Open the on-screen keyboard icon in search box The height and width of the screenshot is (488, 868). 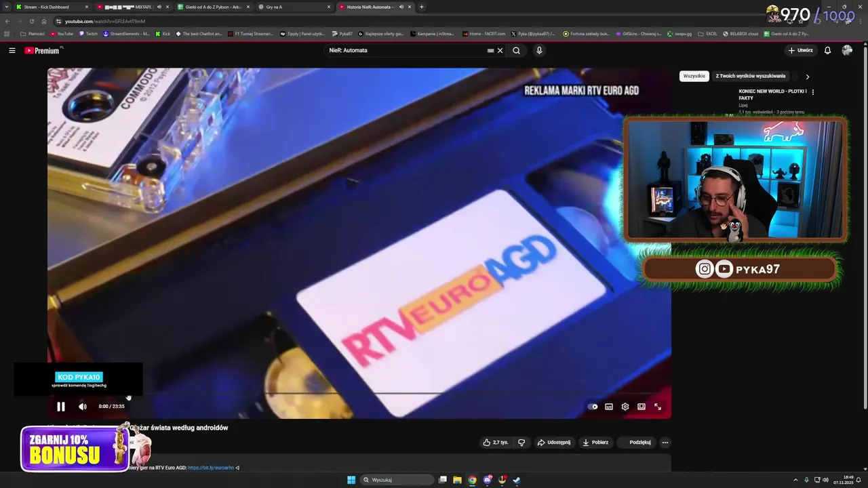tap(490, 50)
